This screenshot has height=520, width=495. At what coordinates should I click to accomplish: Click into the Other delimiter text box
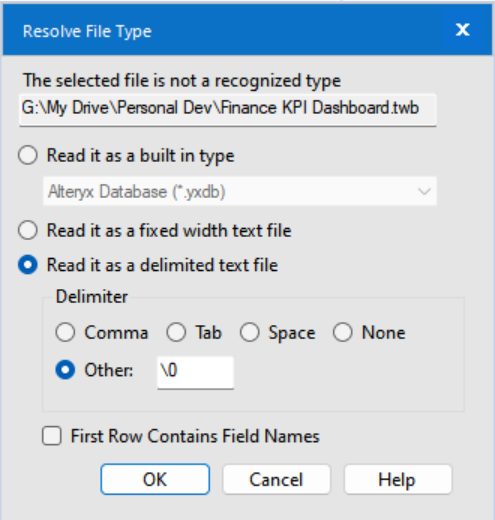(195, 373)
